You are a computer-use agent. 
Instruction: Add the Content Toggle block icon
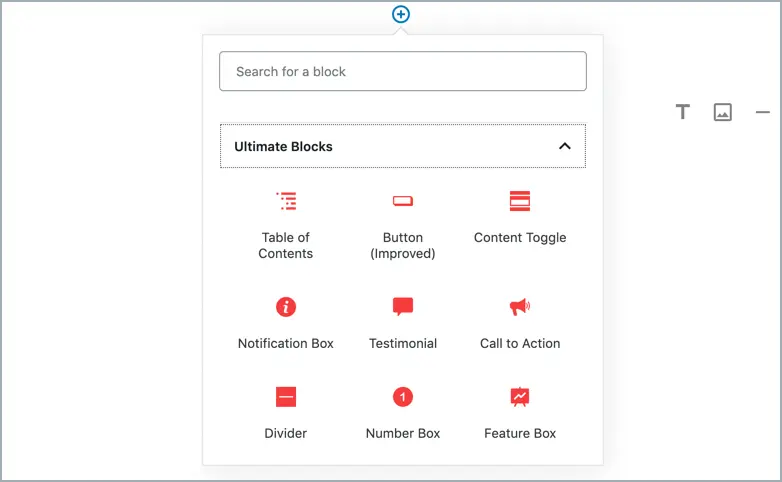coord(520,201)
